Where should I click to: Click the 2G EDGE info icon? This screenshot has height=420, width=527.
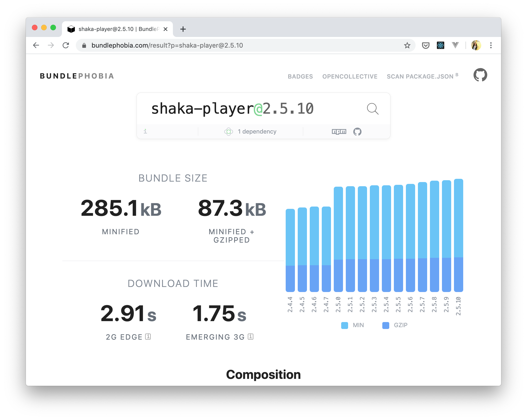click(x=148, y=336)
